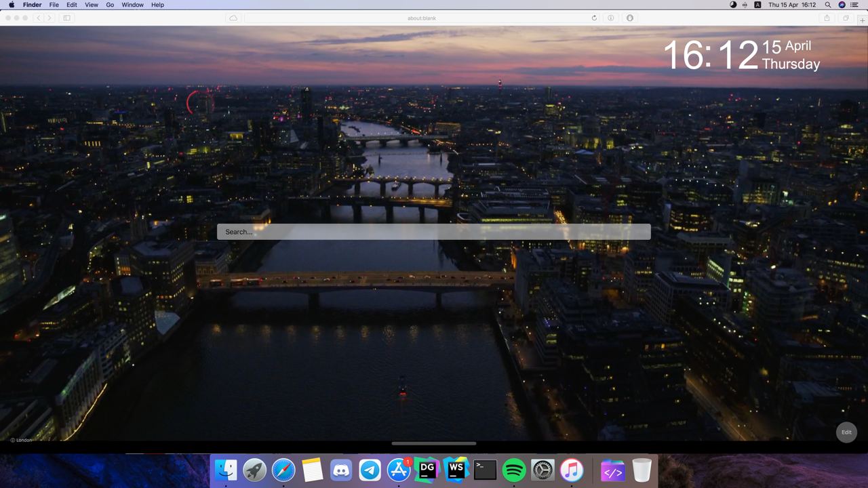Open Launchpad rocket icon in dock
The width and height of the screenshot is (868, 488).
[x=254, y=470]
